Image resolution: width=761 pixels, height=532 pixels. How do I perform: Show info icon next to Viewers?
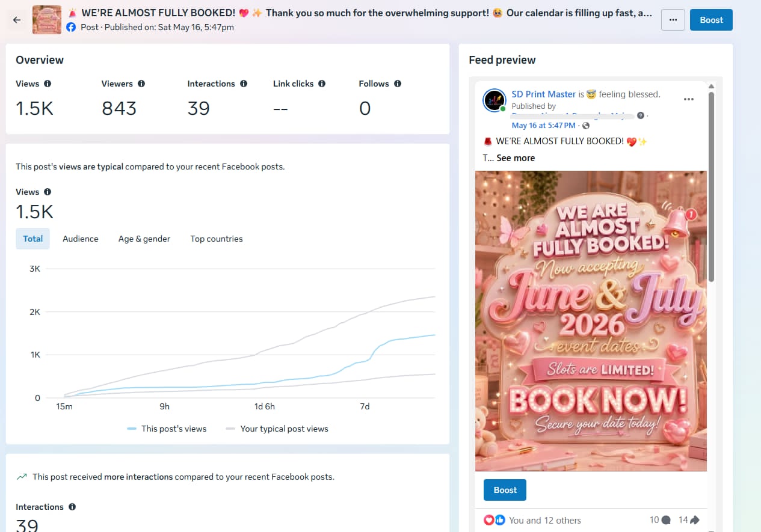tap(141, 84)
